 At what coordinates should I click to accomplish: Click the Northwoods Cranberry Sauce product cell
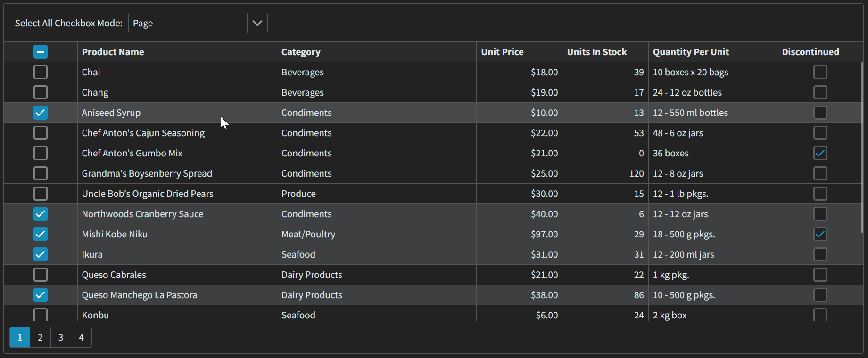[142, 214]
